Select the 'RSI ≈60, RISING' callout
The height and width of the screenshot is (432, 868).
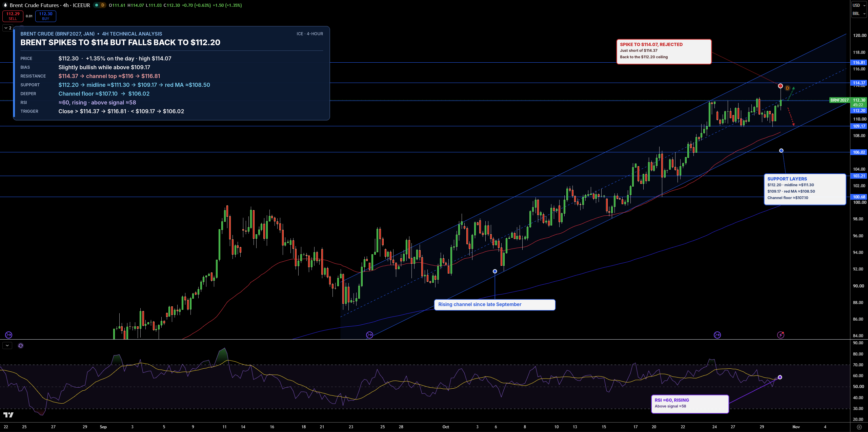690,404
